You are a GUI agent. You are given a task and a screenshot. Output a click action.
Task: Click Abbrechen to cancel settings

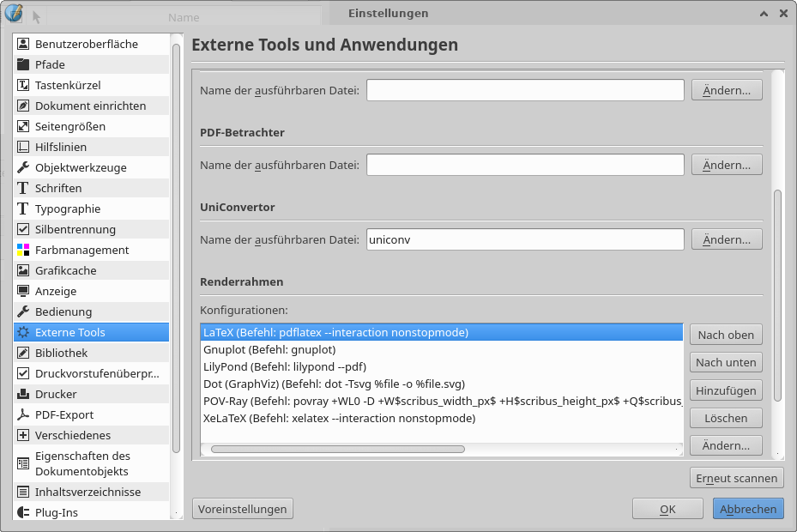point(747,509)
